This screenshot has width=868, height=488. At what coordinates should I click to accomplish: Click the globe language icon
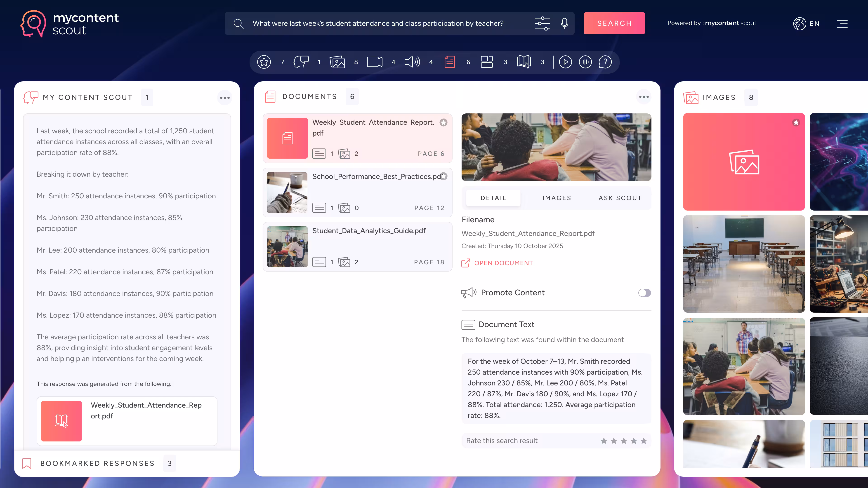[x=799, y=23]
